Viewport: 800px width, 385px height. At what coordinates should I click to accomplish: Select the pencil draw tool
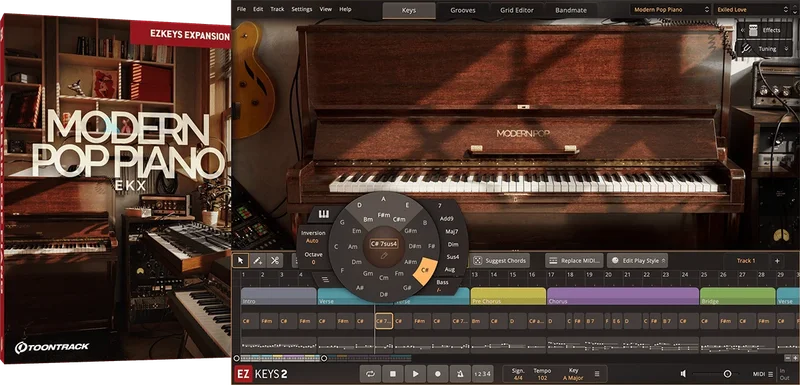pyautogui.click(x=258, y=261)
